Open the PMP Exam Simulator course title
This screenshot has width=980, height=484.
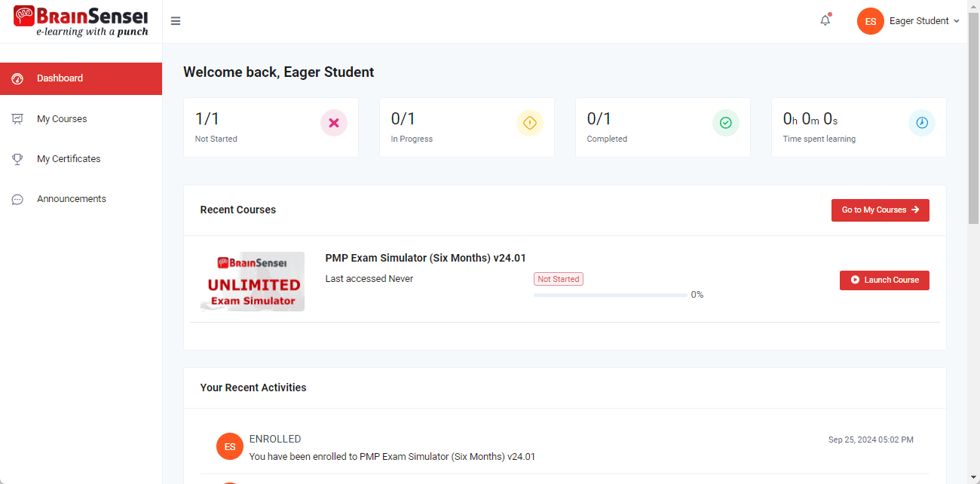pyautogui.click(x=426, y=258)
